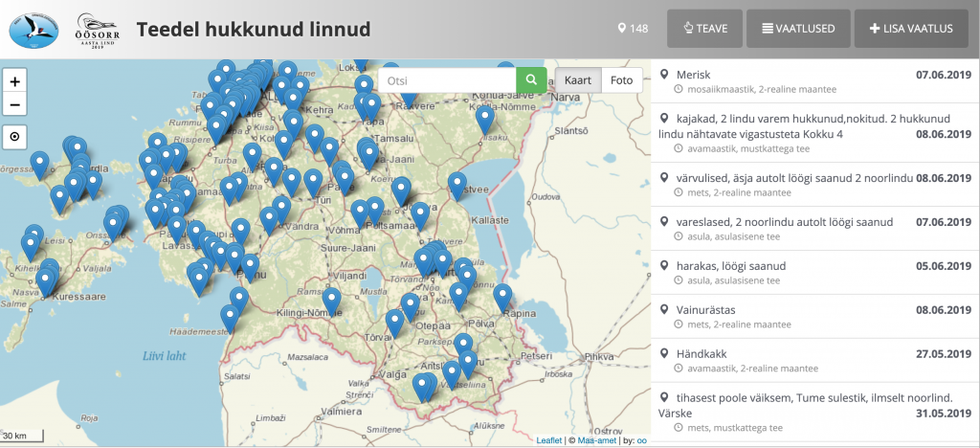The width and height of the screenshot is (980, 448).
Task: Click Lisa vaatlus to add observation
Action: pos(910,29)
